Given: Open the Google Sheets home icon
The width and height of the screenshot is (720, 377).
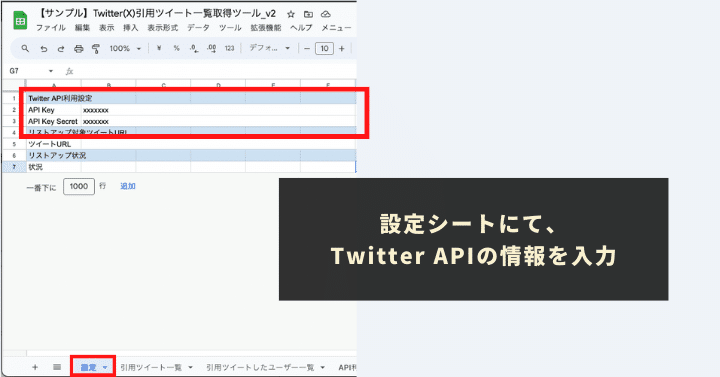Looking at the screenshot, I should [x=20, y=21].
